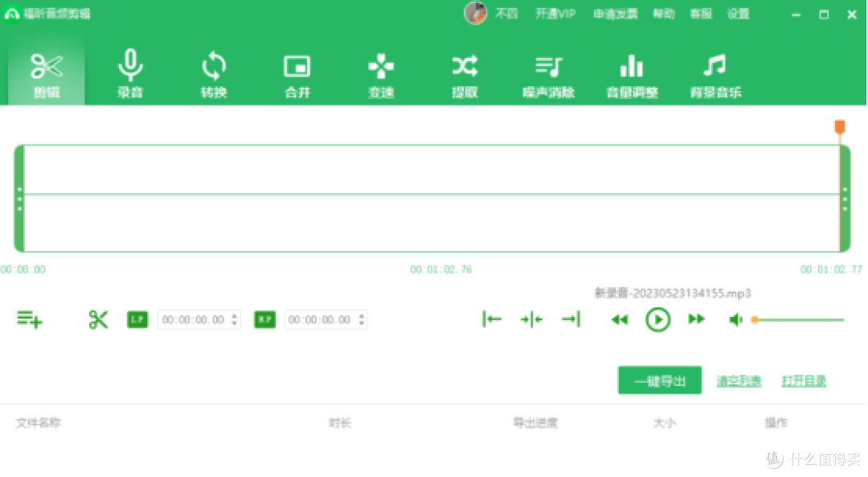Click the right waveform selection handle
The image size is (868, 477).
tap(845, 199)
